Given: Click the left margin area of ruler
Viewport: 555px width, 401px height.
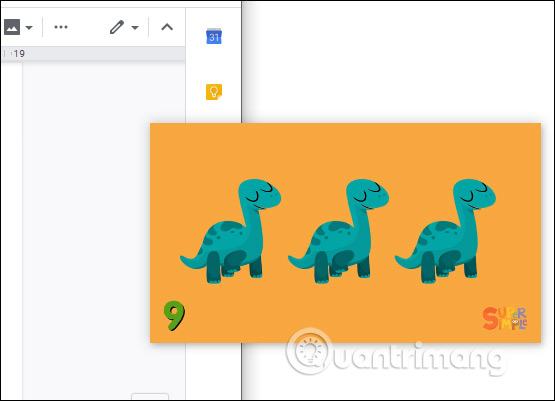Looking at the screenshot, I should (x=7, y=54).
